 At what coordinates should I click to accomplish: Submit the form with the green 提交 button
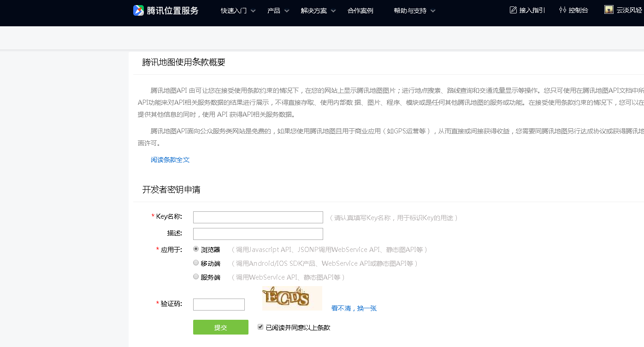click(x=221, y=327)
